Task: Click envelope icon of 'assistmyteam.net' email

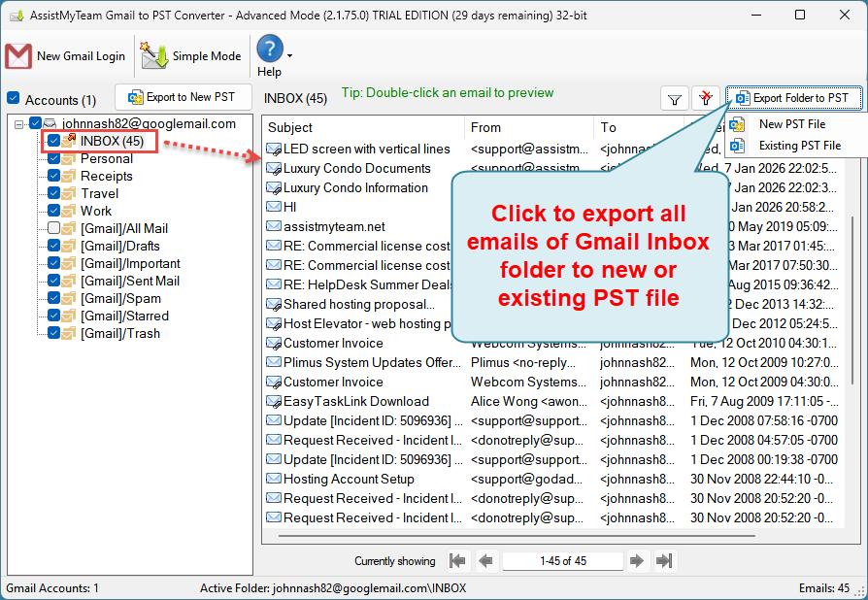Action: [x=274, y=226]
